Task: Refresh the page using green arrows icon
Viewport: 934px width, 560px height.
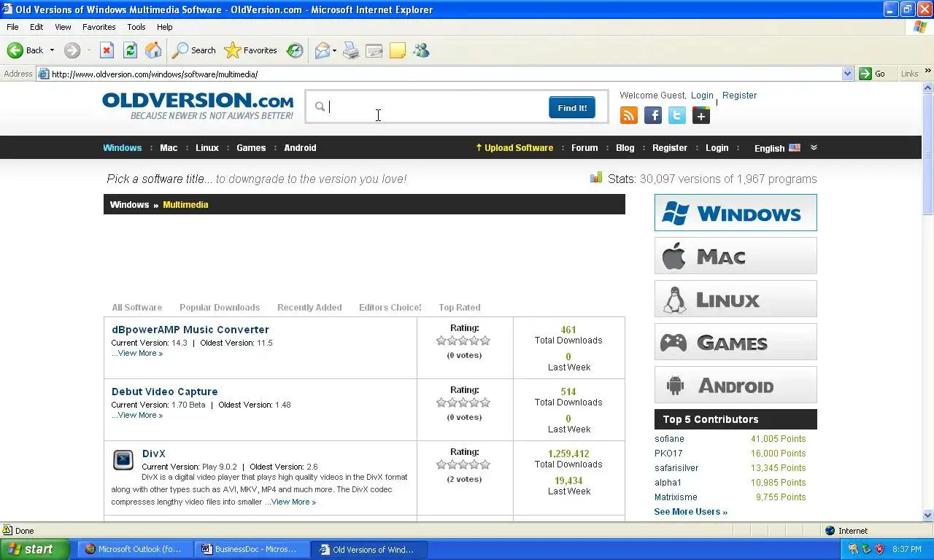Action: (130, 50)
